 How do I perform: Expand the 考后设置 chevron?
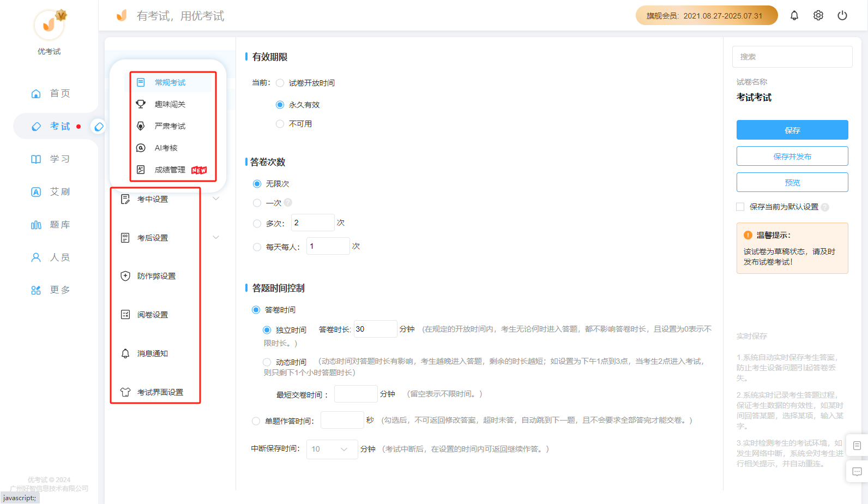pos(216,237)
